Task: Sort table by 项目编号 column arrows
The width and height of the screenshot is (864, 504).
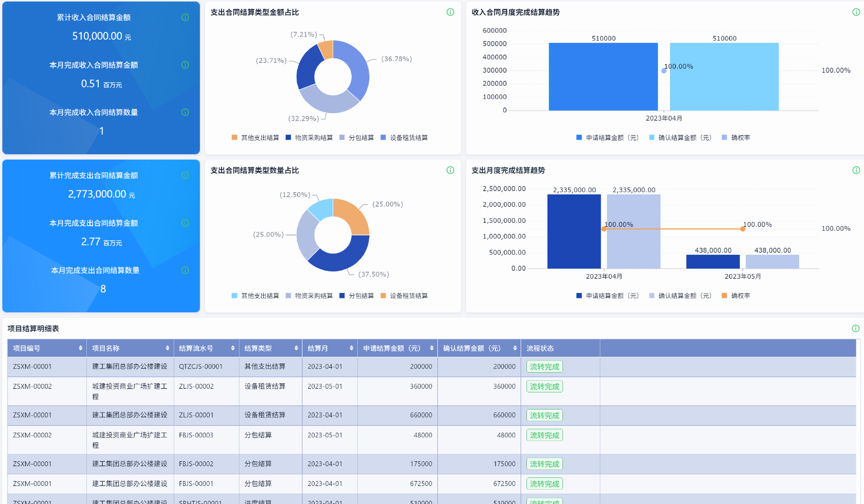Action: point(81,348)
